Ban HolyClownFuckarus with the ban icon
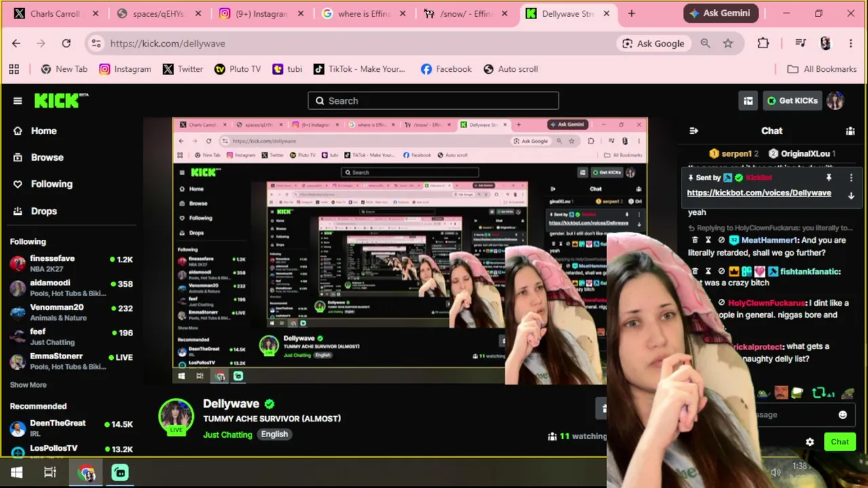 [x=722, y=303]
